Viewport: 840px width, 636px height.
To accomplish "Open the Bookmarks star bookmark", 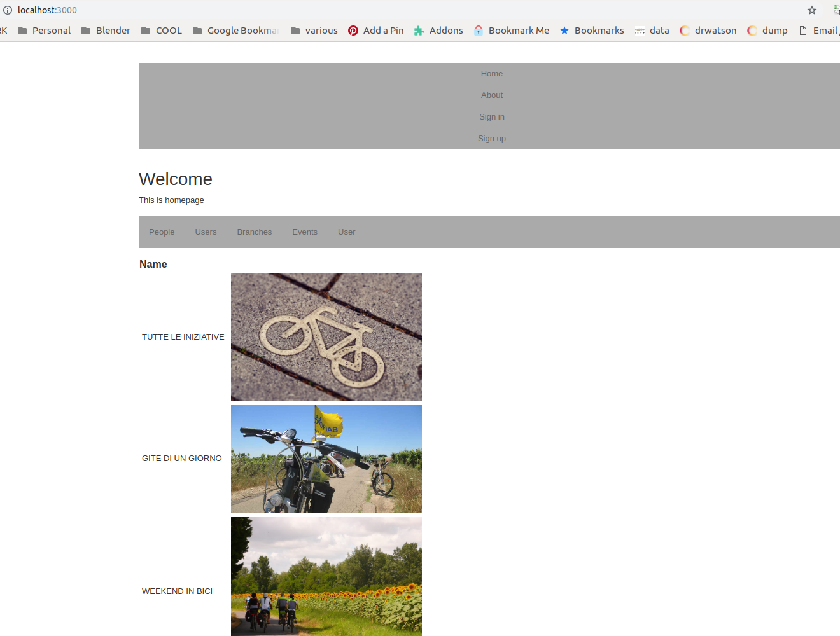I will 592,31.
